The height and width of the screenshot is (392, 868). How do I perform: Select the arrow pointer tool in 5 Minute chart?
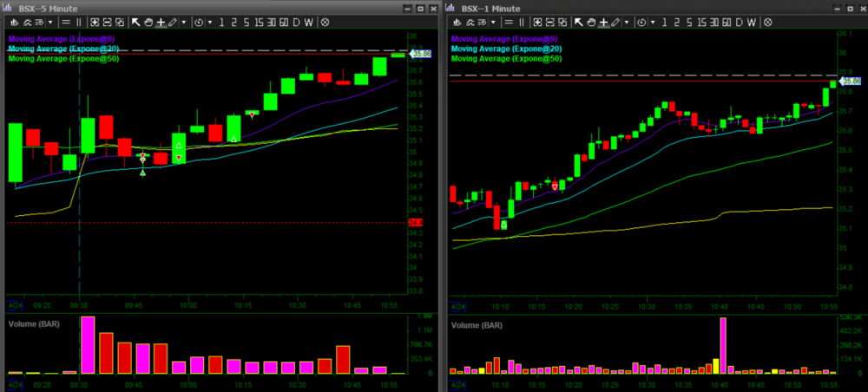(x=136, y=22)
